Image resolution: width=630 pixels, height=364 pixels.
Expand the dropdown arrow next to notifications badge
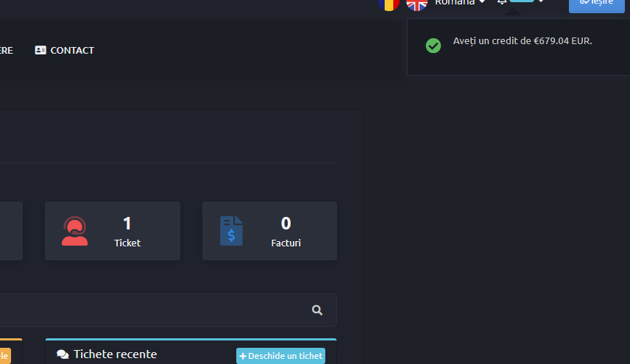coord(541,1)
